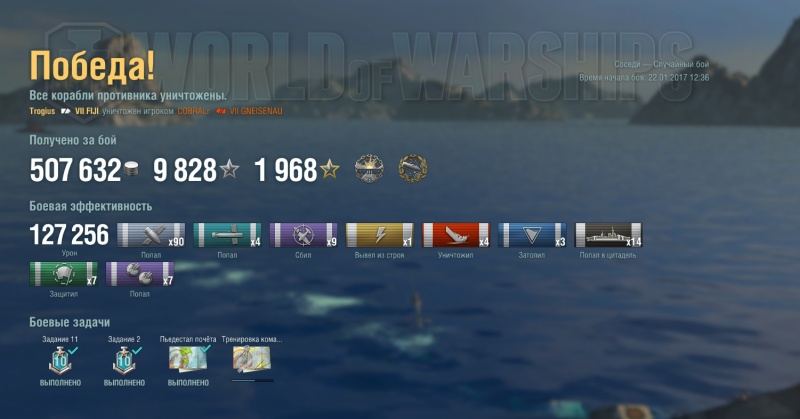Click the Тренировка кома... mission progress bar
Viewport: 800px width, 419px height.
coord(252,380)
